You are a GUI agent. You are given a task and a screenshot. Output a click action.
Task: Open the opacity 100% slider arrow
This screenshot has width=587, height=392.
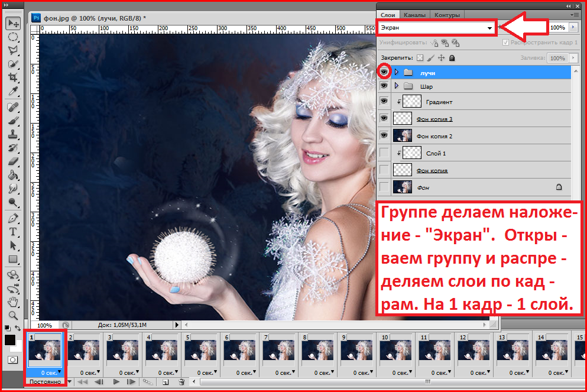(573, 27)
